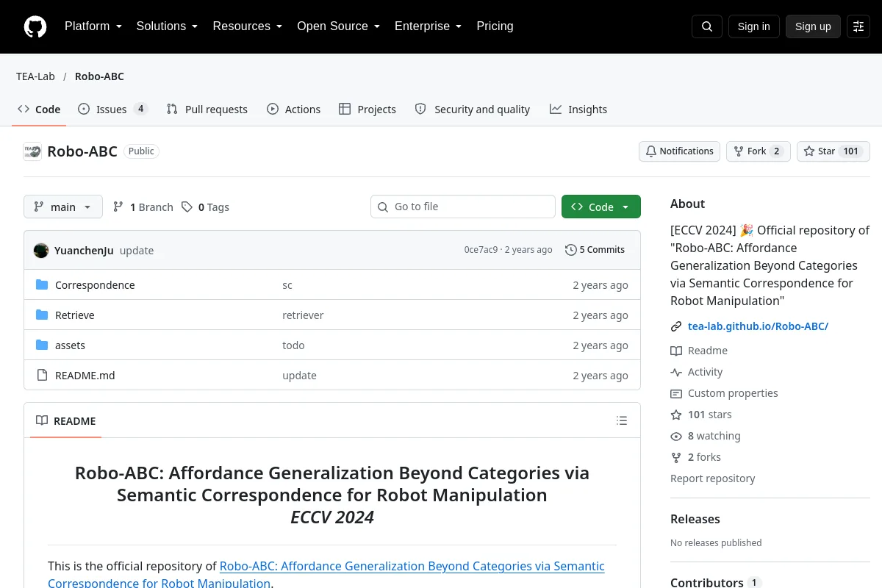Click the Sign in button
This screenshot has height=588, width=882.
(x=753, y=26)
